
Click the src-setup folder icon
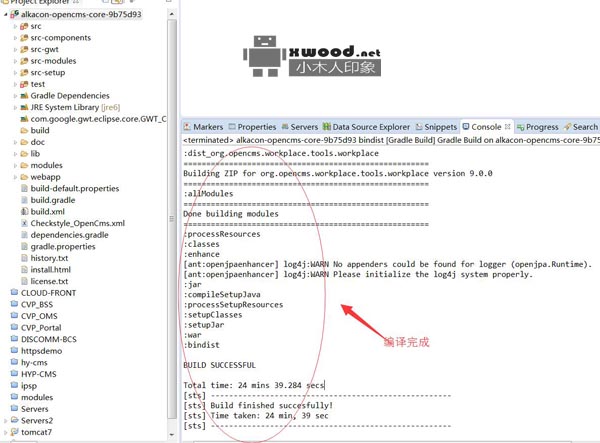(x=24, y=73)
